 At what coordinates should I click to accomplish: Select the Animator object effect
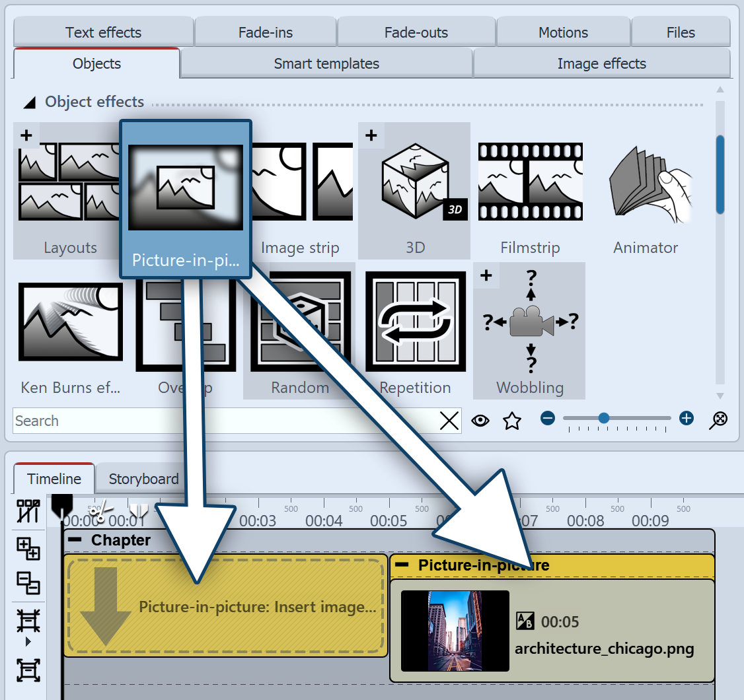tap(645, 192)
